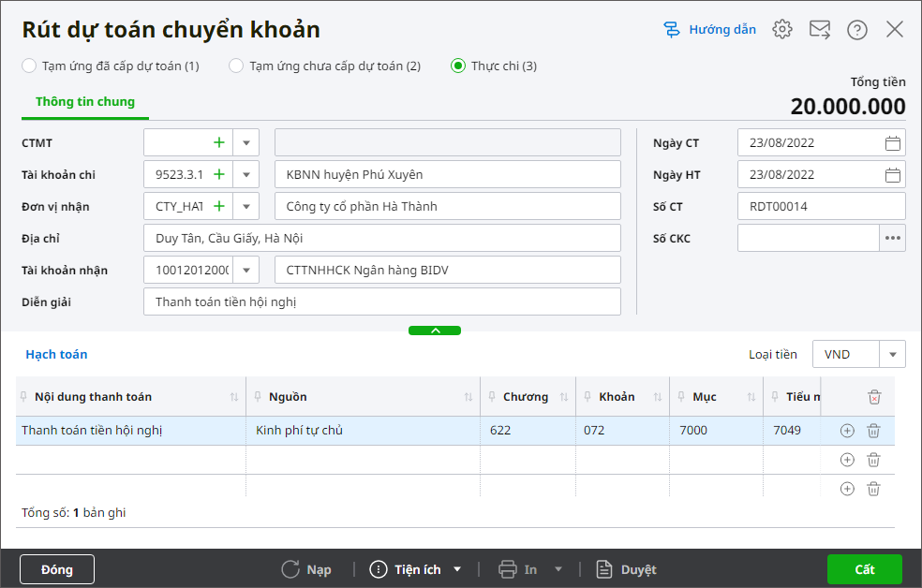Screen dimensions: 922x588
Task: Open the settings gear icon
Action: tap(782, 29)
